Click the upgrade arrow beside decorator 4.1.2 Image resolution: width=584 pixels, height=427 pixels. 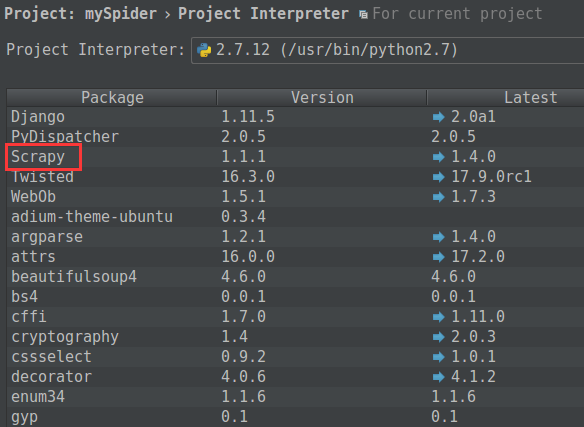[438, 377]
